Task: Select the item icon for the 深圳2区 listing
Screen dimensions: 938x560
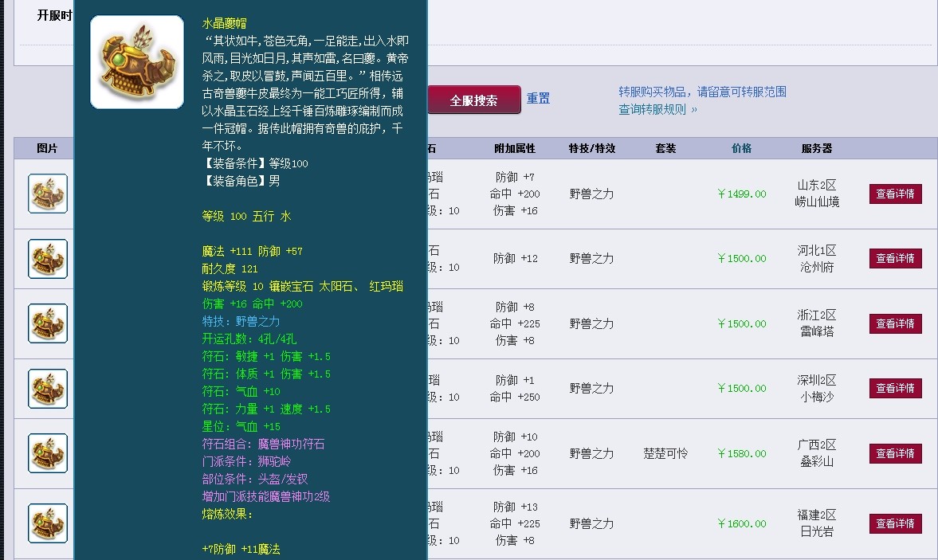Action: click(48, 389)
